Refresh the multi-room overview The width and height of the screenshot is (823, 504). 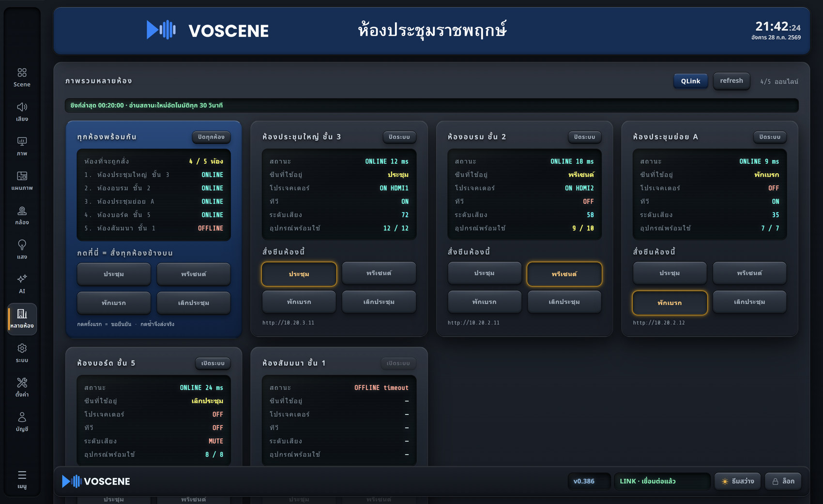[x=732, y=81]
